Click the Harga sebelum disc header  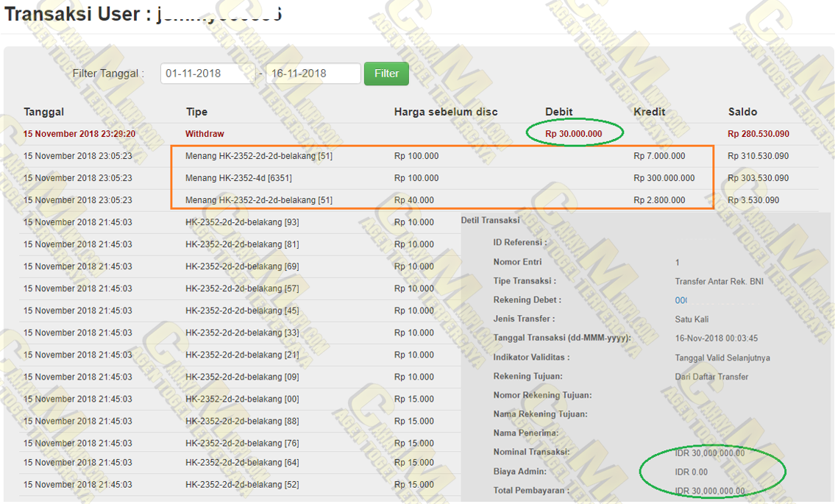point(446,112)
